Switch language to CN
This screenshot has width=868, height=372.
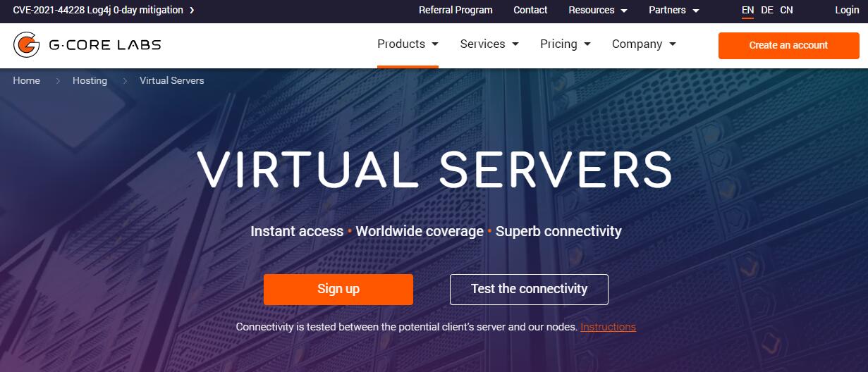click(786, 10)
